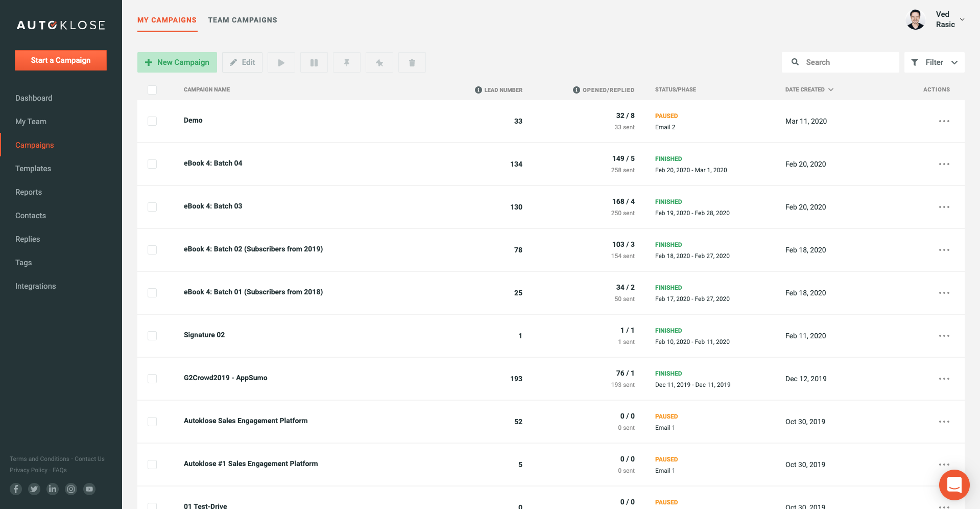Switch to Team Campaigns tab

point(243,20)
